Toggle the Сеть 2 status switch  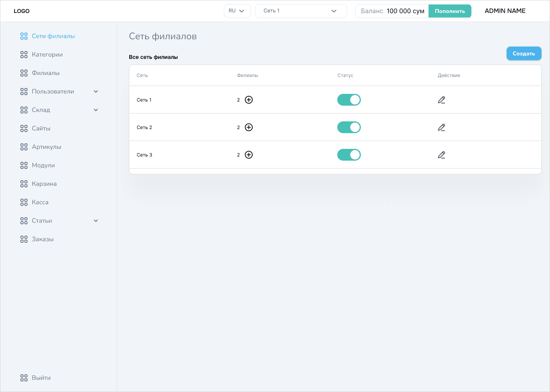349,127
